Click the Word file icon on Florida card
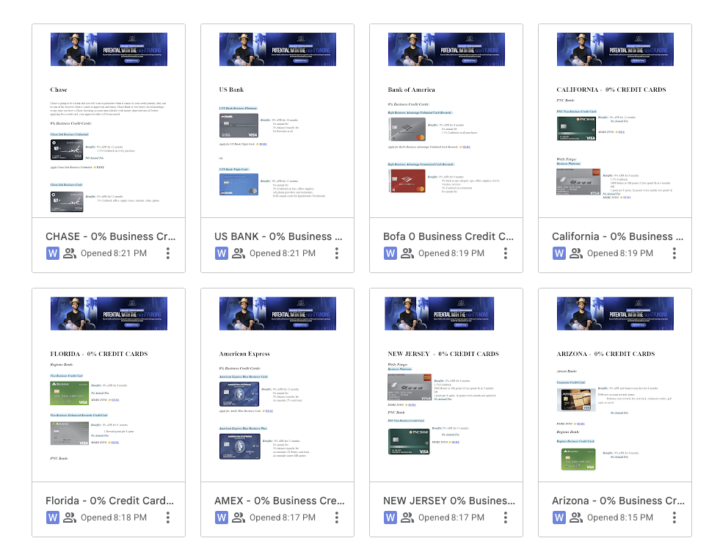 (x=53, y=518)
